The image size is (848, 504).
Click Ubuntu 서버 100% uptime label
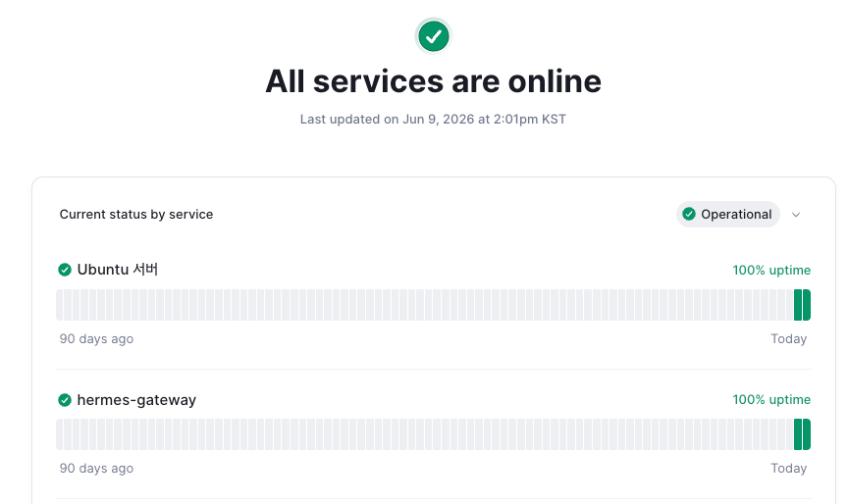pyautogui.click(x=771, y=270)
